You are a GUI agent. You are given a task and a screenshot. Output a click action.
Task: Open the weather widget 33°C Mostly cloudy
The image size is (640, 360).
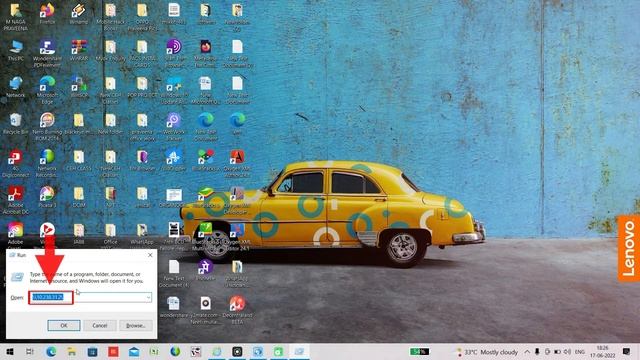487,352
